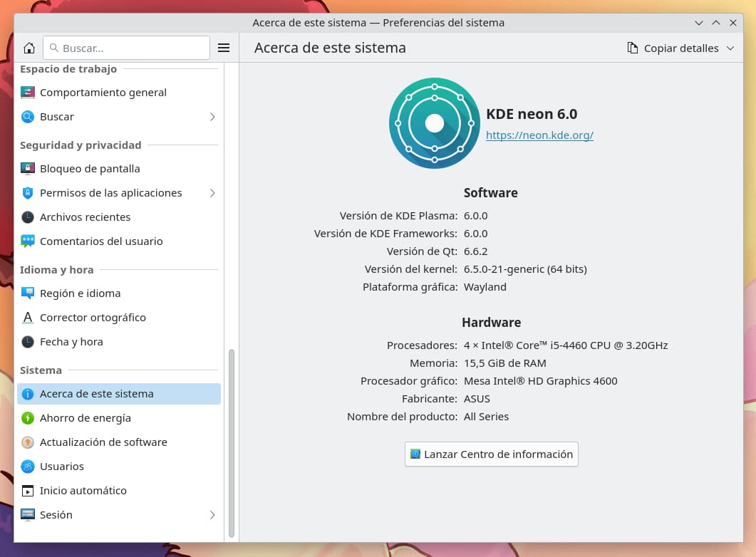The width and height of the screenshot is (756, 557).
Task: Click the Copiar detalles button
Action: pyautogui.click(x=680, y=48)
